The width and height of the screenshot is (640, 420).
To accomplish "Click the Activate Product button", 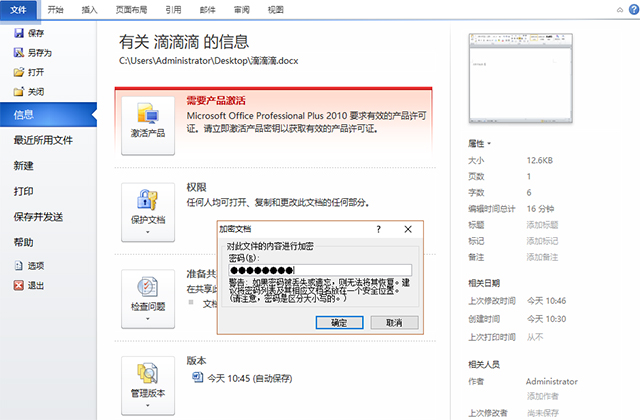I will tap(148, 125).
